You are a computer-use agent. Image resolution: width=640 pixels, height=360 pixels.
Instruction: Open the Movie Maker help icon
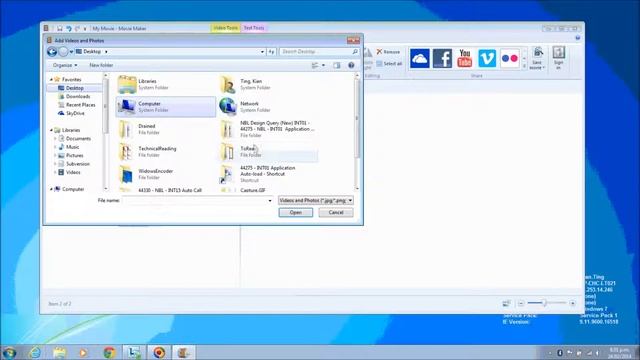click(x=578, y=38)
